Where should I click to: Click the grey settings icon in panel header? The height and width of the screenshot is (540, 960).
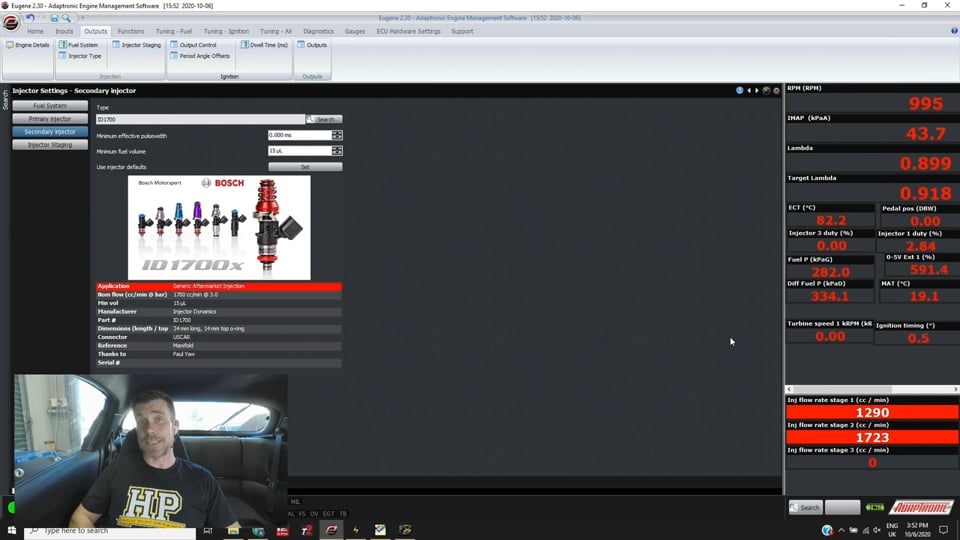point(776,91)
